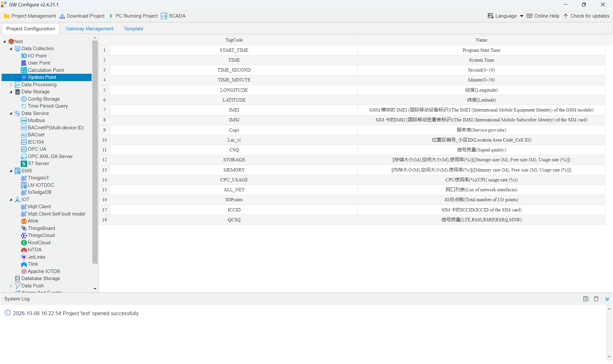Open the SCADA tool
Screen dimensions: 613x364
(x=173, y=16)
